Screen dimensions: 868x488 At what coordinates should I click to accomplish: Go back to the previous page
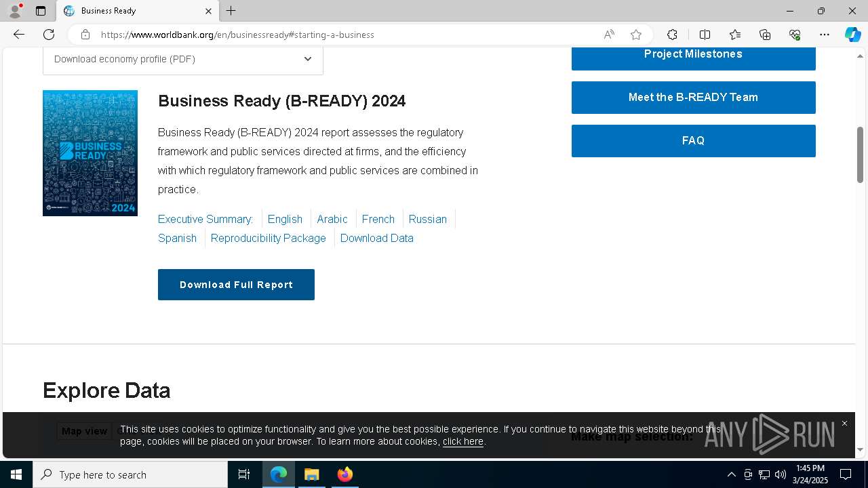pos(19,35)
